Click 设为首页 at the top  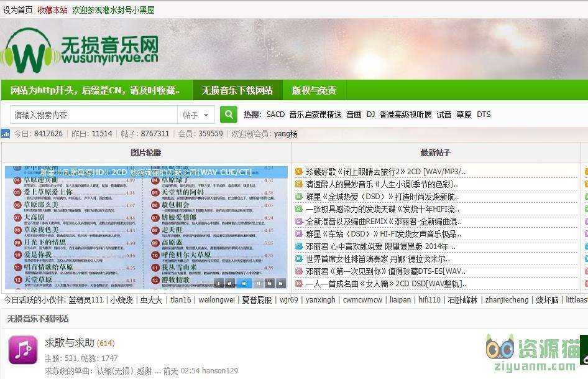17,10
